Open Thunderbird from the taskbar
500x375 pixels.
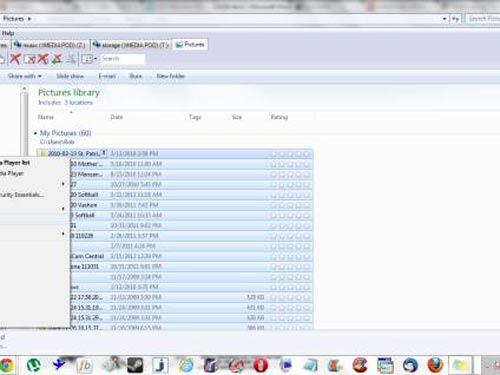point(410,365)
